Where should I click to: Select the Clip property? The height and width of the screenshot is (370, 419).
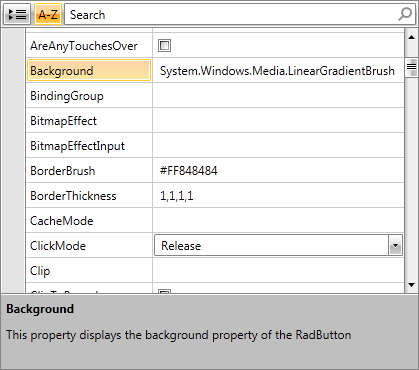click(40, 271)
